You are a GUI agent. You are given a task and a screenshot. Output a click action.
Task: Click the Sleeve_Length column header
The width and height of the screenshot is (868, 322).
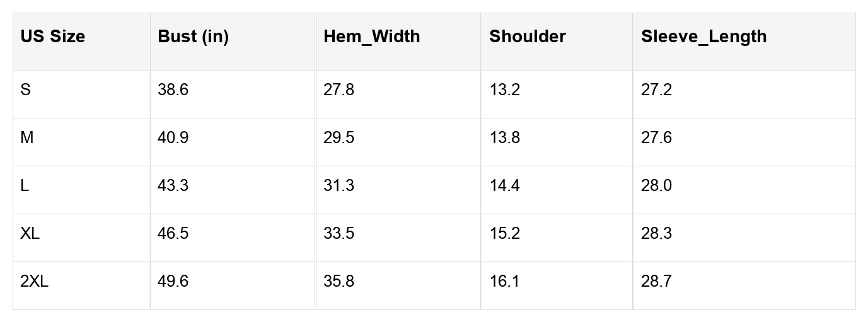click(x=703, y=37)
